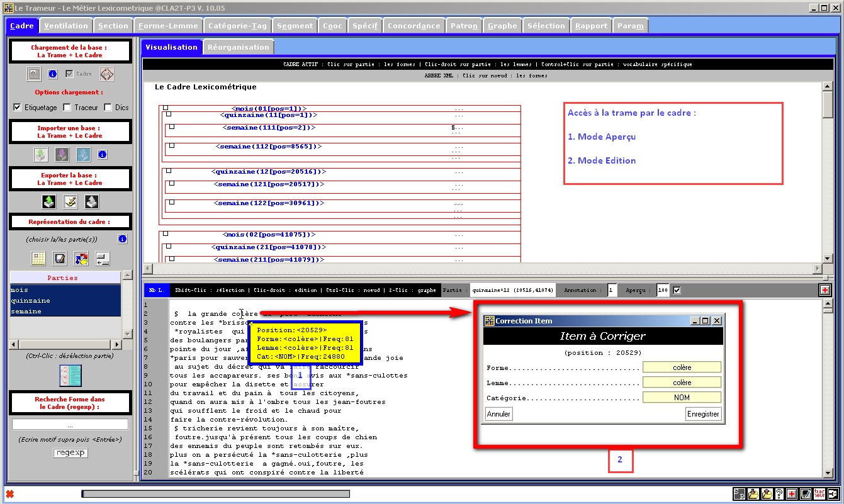Screen dimensions: 844x504
Task: Click the purple import base icon
Action: click(62, 154)
